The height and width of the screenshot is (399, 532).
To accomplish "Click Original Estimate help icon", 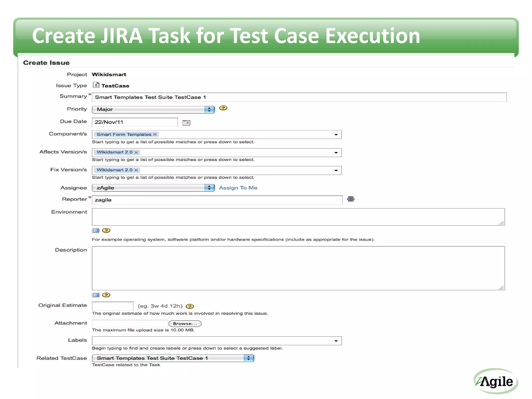I will 190,306.
